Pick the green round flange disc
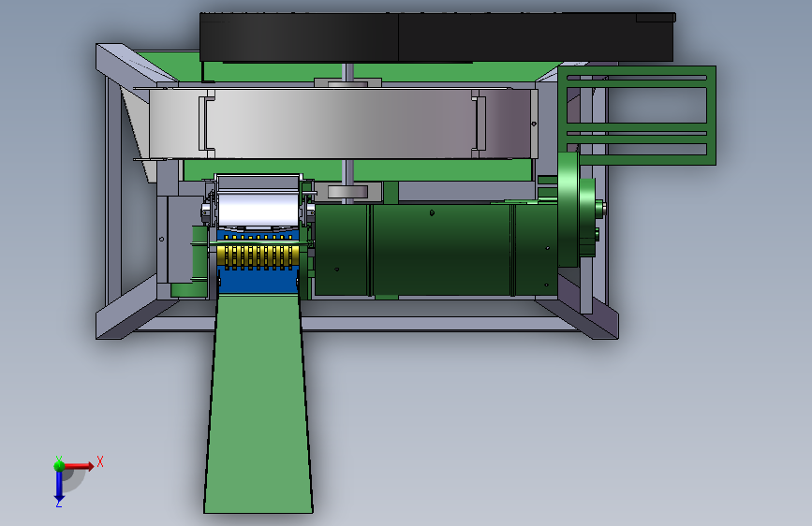 coord(569,209)
